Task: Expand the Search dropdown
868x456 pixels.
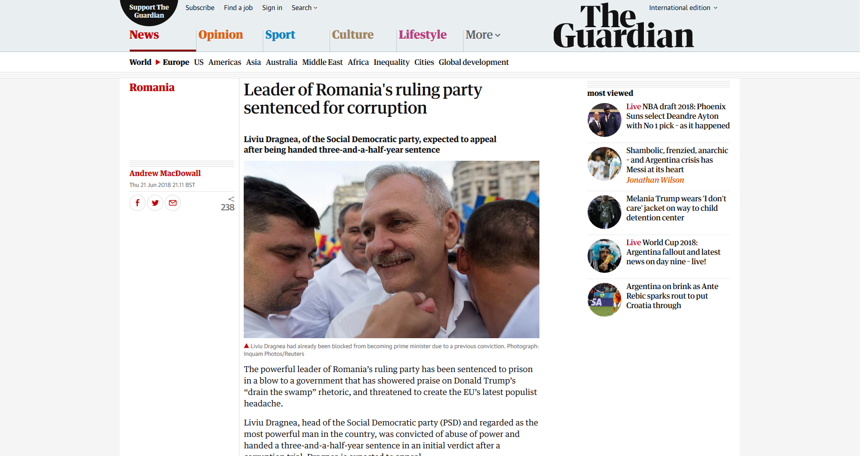Action: [304, 8]
